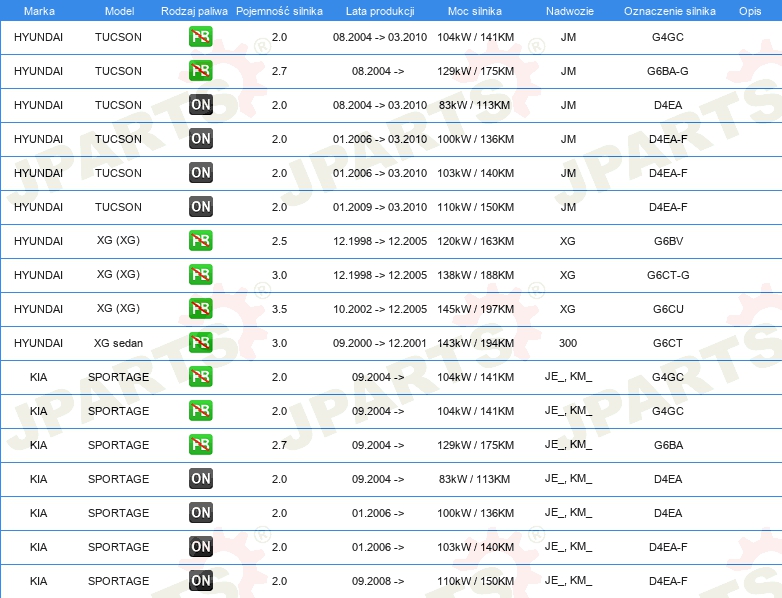This screenshot has width=782, height=598.
Task: Click HYUNDAI in the G6BV row
Action: click(x=38, y=241)
